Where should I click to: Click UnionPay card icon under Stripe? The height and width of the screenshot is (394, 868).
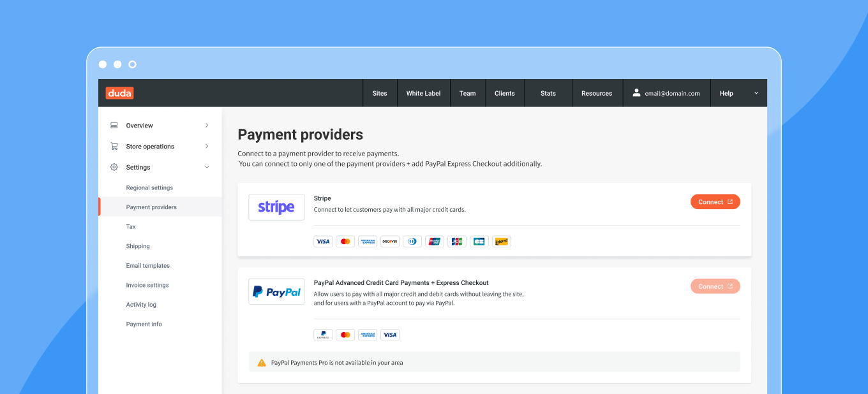[435, 242]
